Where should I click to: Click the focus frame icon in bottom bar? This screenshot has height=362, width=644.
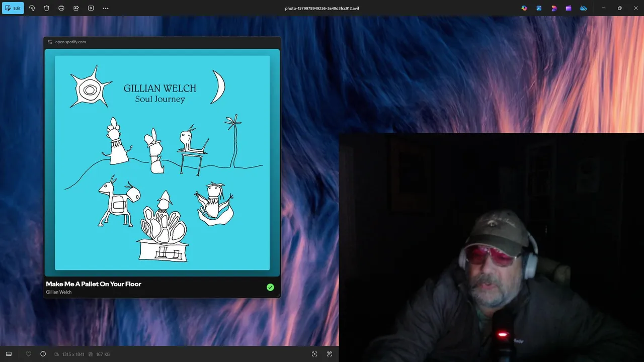[314, 354]
